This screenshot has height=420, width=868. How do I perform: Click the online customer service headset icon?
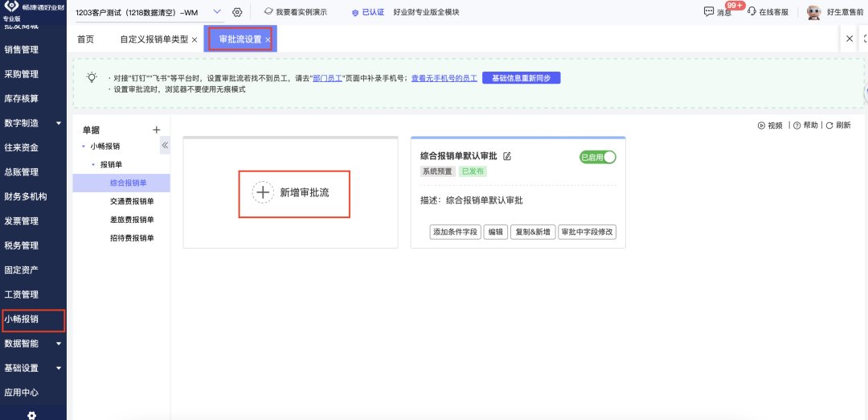click(x=751, y=12)
